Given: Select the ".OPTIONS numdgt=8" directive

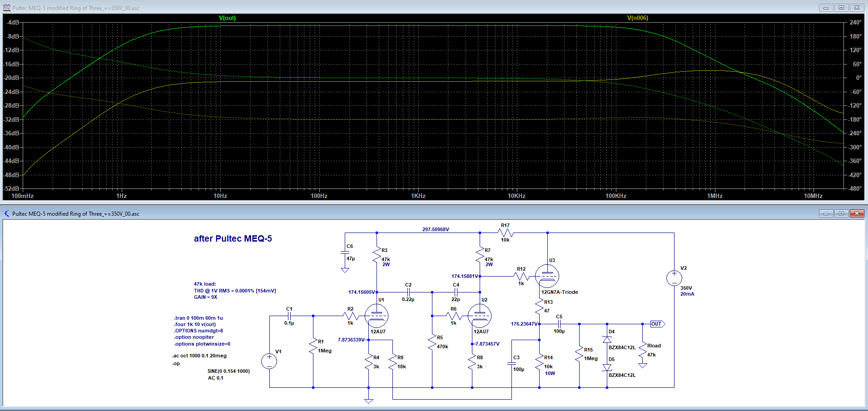Looking at the screenshot, I should (x=198, y=331).
